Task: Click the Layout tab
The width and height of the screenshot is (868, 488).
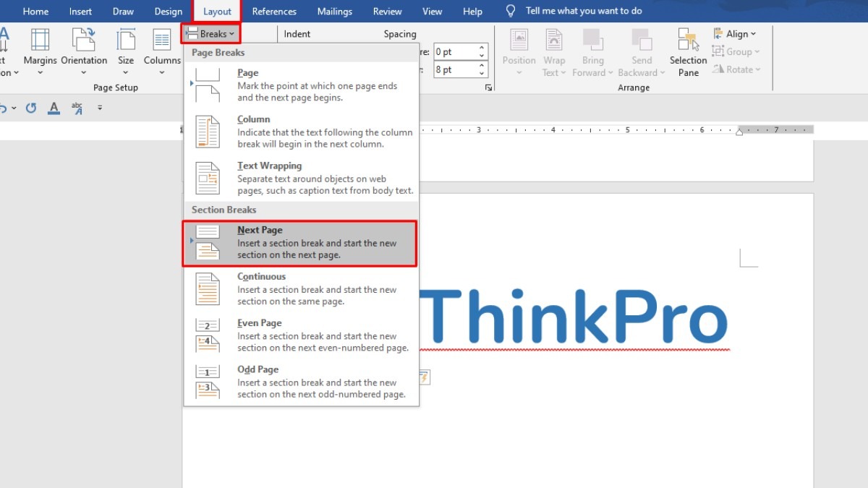Action: click(x=217, y=12)
